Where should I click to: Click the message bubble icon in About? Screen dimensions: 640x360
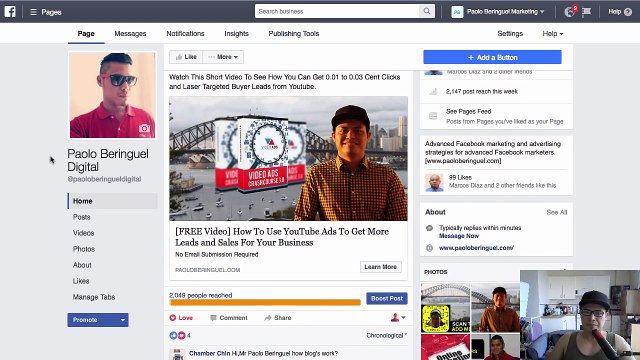point(429,228)
